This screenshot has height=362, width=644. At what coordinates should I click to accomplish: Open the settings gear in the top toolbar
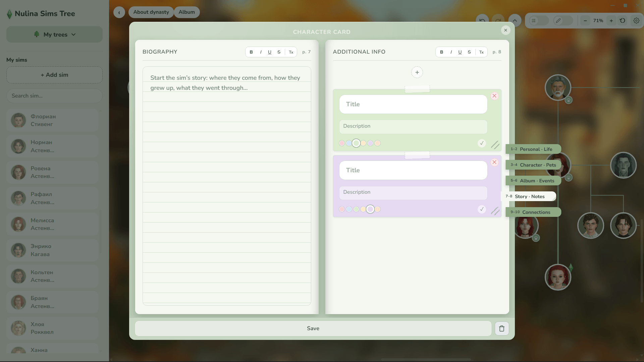coord(636,20)
